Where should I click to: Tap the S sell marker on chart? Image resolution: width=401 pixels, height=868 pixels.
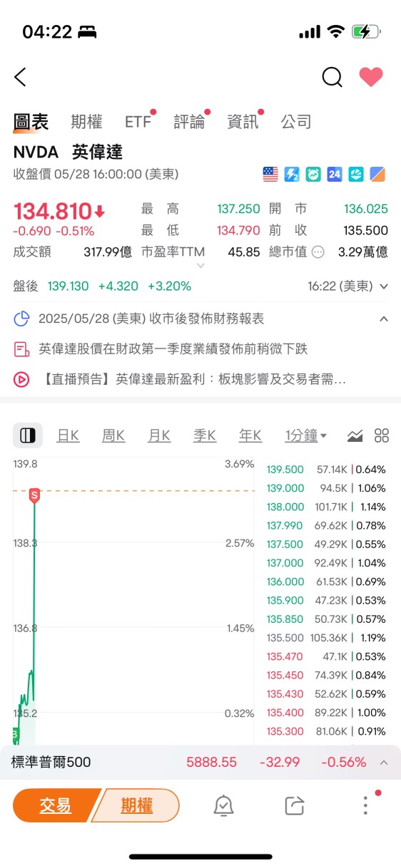tap(34, 495)
